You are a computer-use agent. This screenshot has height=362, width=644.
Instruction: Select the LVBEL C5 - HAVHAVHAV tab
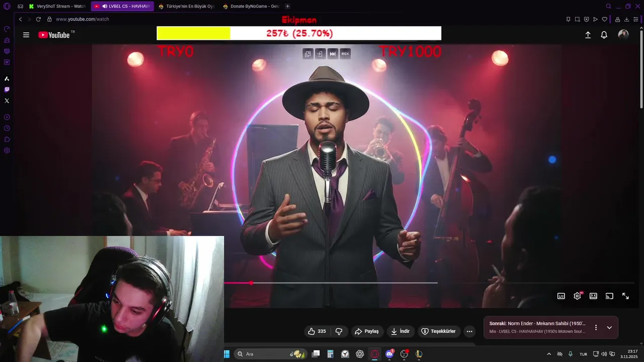click(122, 6)
